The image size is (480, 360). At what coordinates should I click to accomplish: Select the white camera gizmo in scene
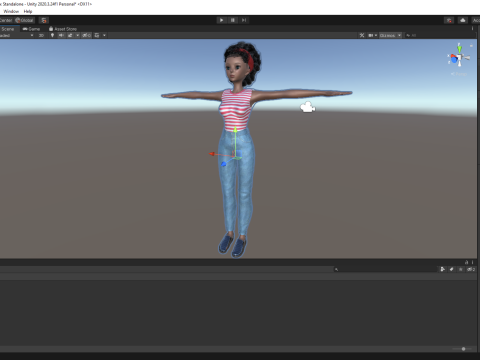point(307,107)
